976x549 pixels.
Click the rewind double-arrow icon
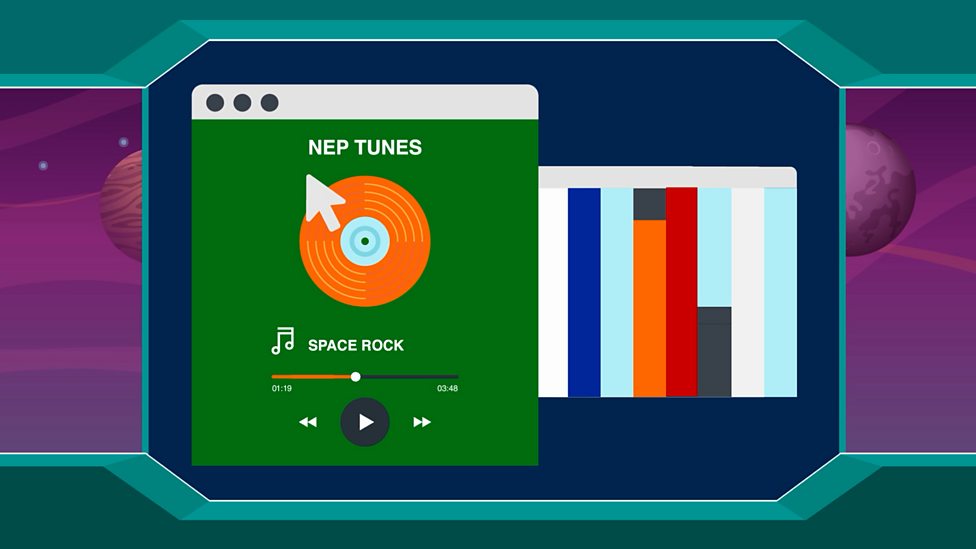pyautogui.click(x=308, y=422)
